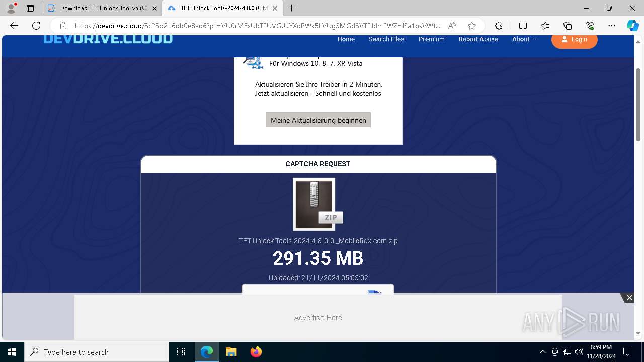Open Browser essentials heart icon
Image resolution: width=644 pixels, height=362 pixels.
pos(590,26)
